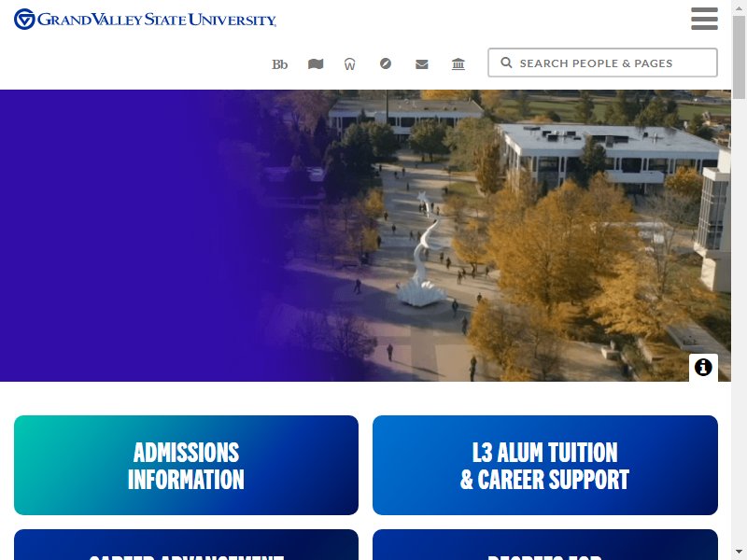Viewport: 747px width, 560px height.
Task: Click the magnifying glass search icon
Action: (x=506, y=63)
